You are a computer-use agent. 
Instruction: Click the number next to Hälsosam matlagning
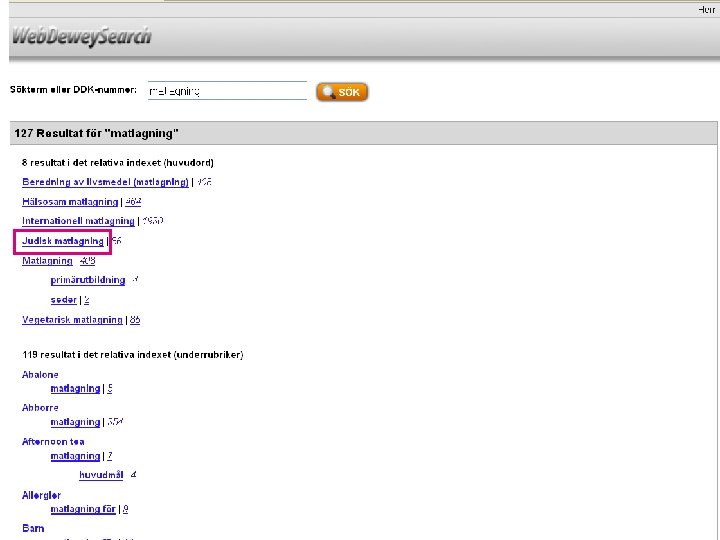point(133,202)
